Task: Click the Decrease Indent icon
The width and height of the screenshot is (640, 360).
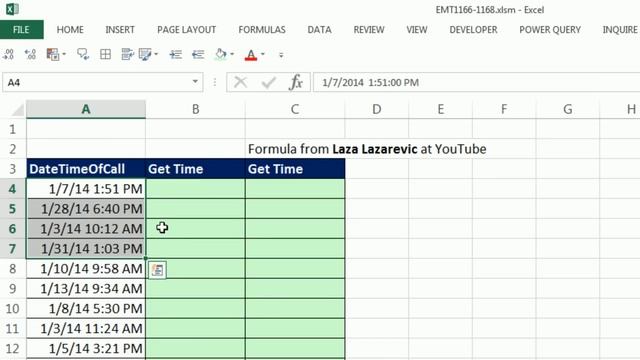Action: point(198,54)
